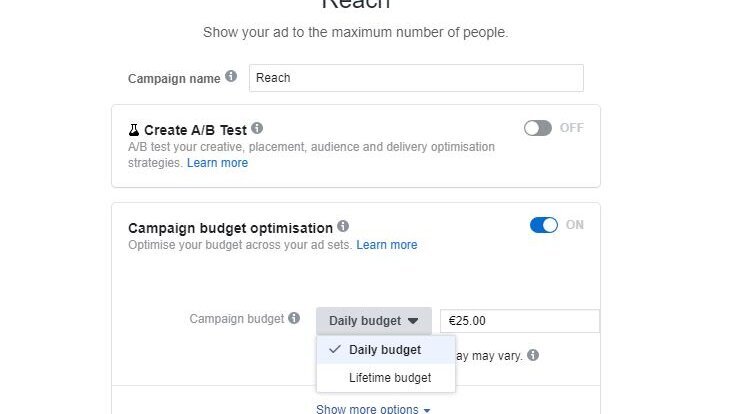This screenshot has height=414, width=737.
Task: Click the info icon beside Campaign name
Action: (x=231, y=77)
